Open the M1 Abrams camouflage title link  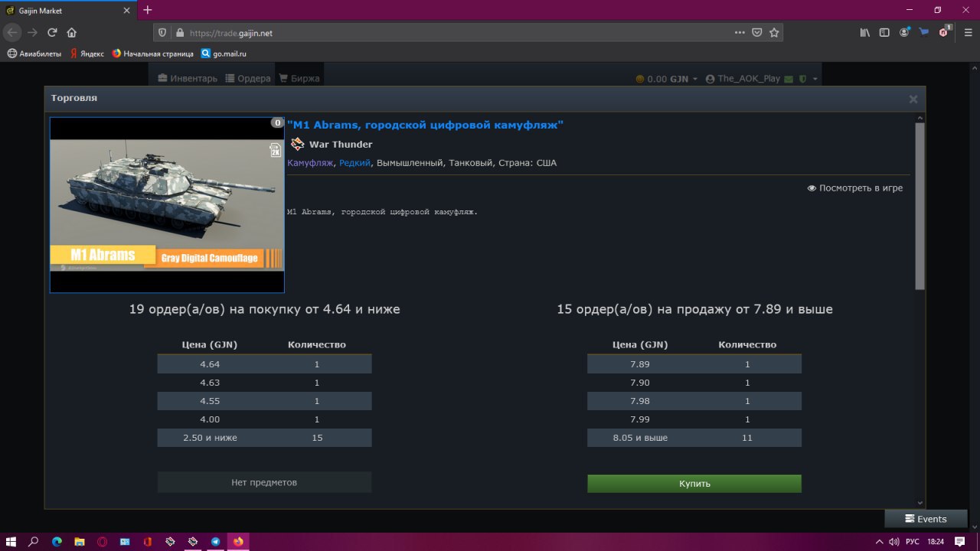(x=425, y=125)
